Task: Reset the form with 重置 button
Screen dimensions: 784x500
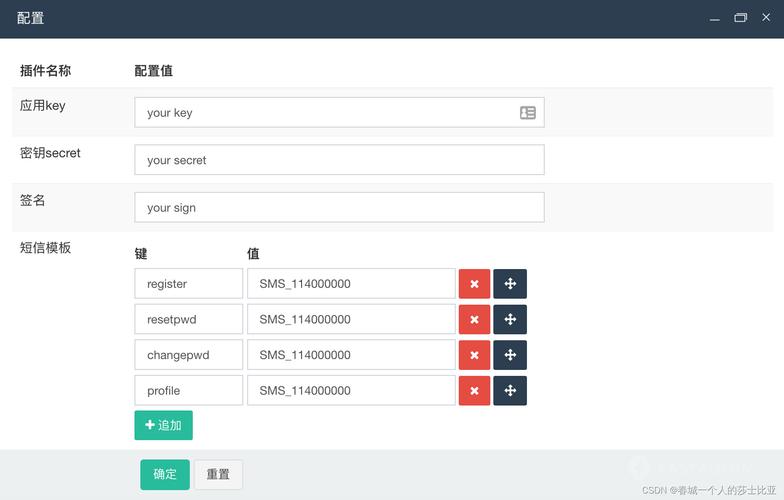Action: 218,474
